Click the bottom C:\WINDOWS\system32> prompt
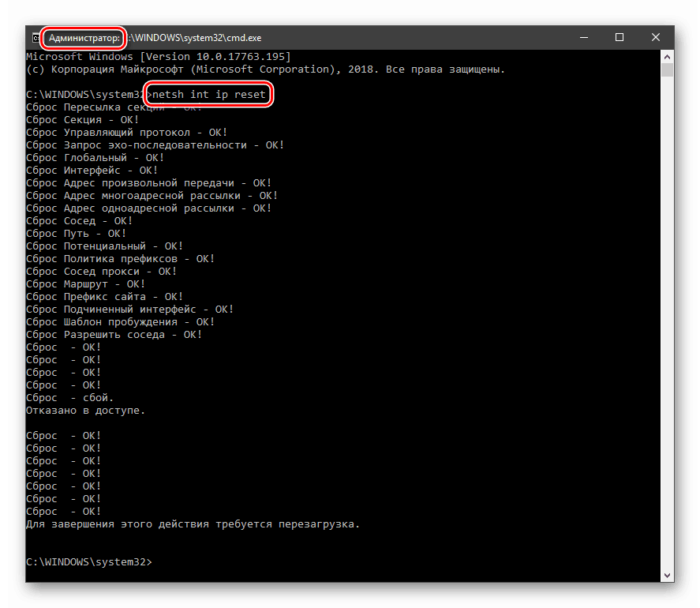The width and height of the screenshot is (700, 608). 89,561
